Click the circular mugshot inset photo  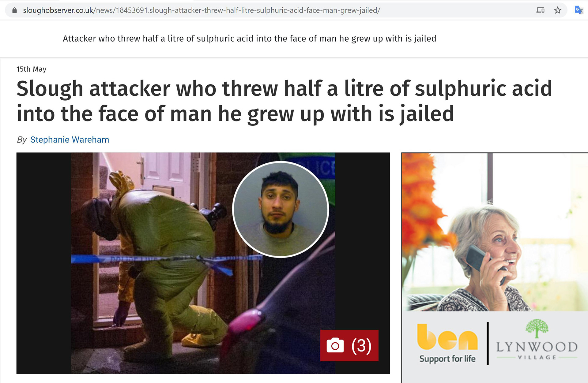281,210
